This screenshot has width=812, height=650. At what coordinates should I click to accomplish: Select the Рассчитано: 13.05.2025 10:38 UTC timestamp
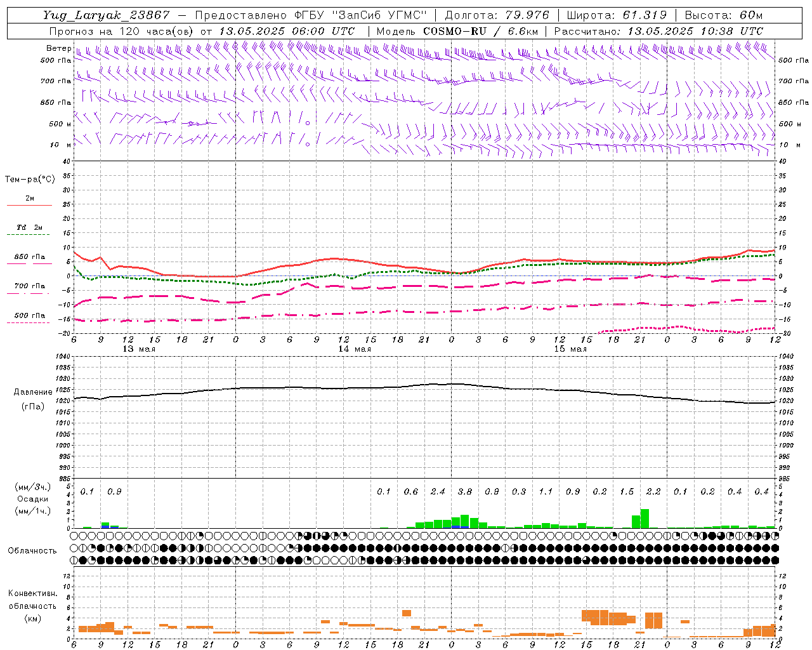click(x=659, y=31)
